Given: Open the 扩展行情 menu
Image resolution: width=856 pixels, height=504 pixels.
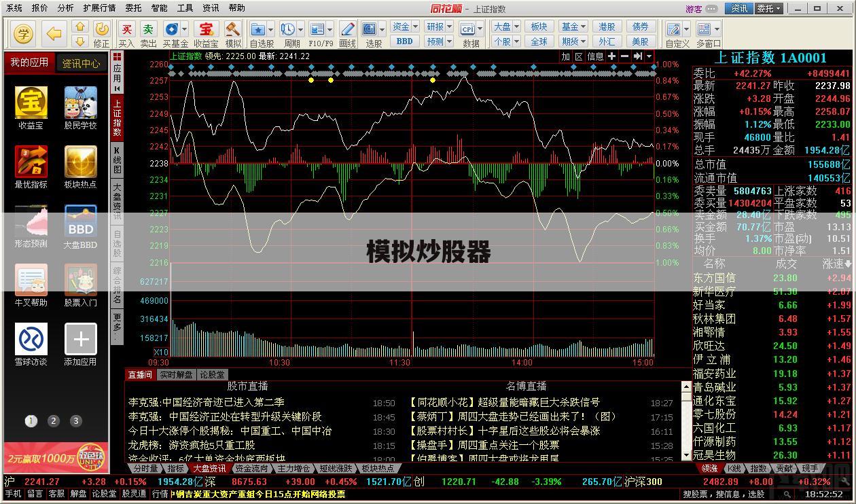Looking at the screenshot, I should (x=99, y=8).
